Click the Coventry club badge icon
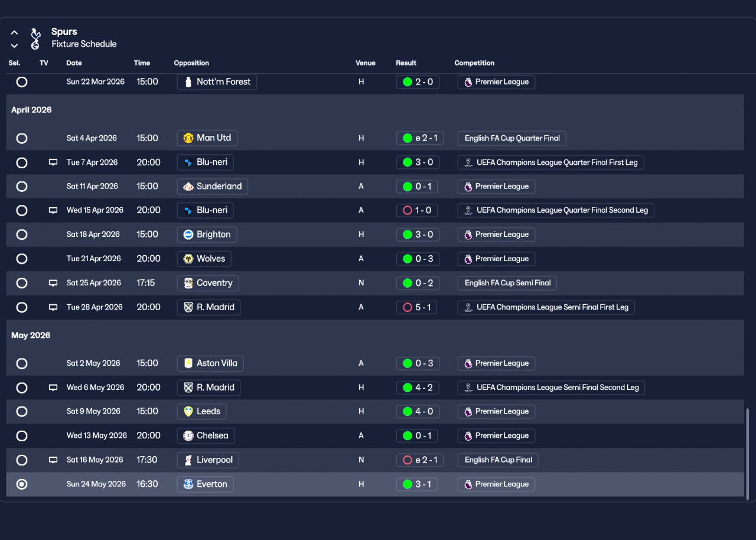The width and height of the screenshot is (756, 540). [x=188, y=283]
